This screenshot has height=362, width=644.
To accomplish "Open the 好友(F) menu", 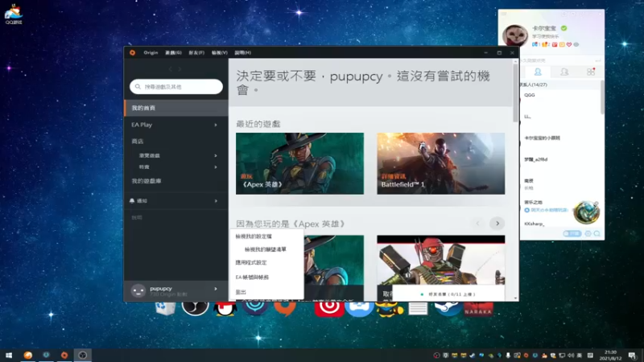I will tap(196, 52).
